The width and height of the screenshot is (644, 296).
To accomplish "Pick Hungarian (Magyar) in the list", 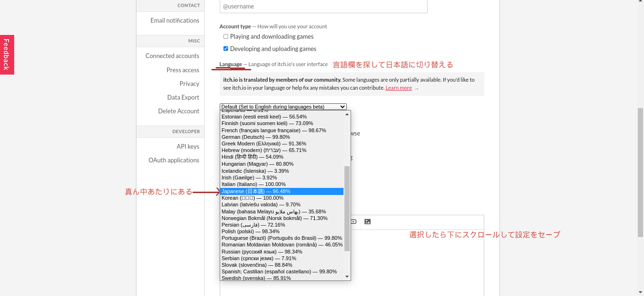I will point(282,164).
